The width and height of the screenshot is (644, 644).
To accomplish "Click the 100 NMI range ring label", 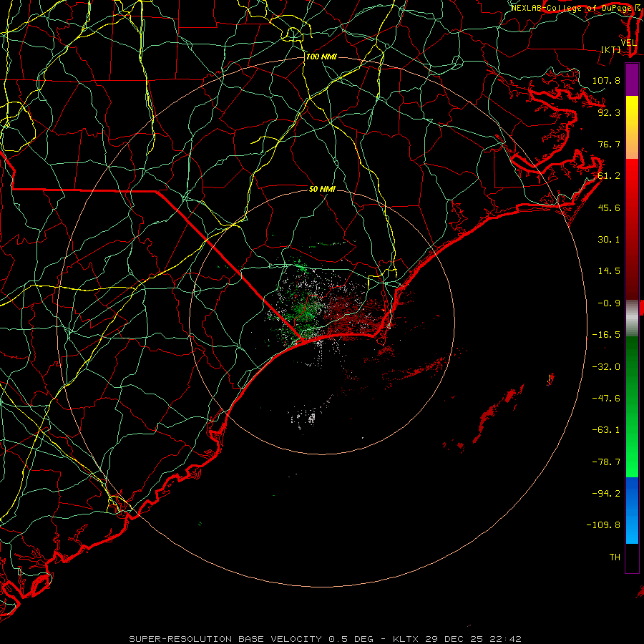I will 321,57.
